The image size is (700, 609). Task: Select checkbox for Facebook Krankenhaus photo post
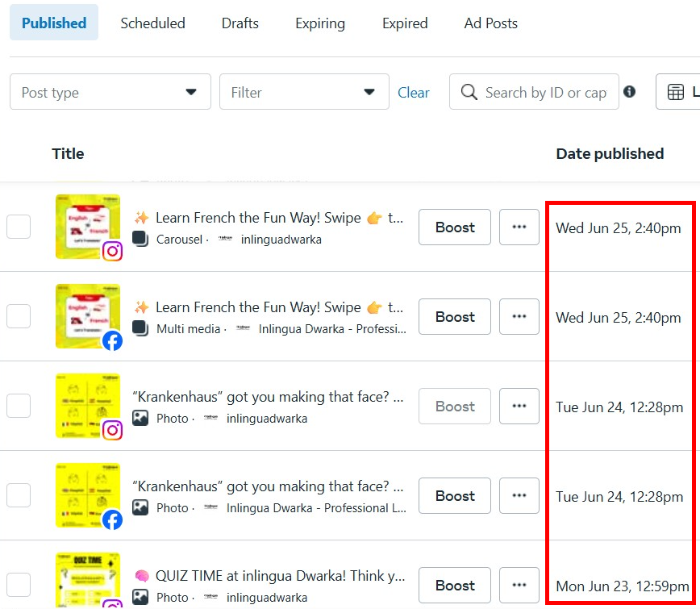click(19, 495)
